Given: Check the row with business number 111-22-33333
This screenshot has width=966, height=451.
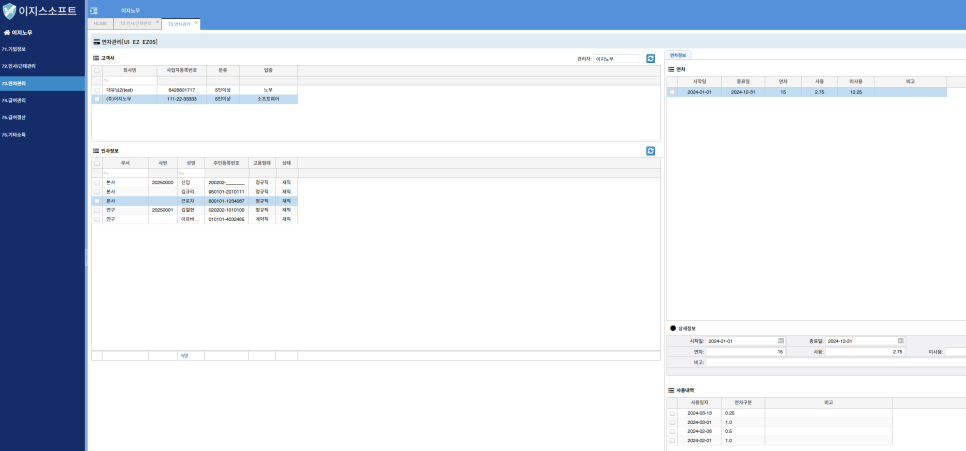Looking at the screenshot, I should 97,99.
